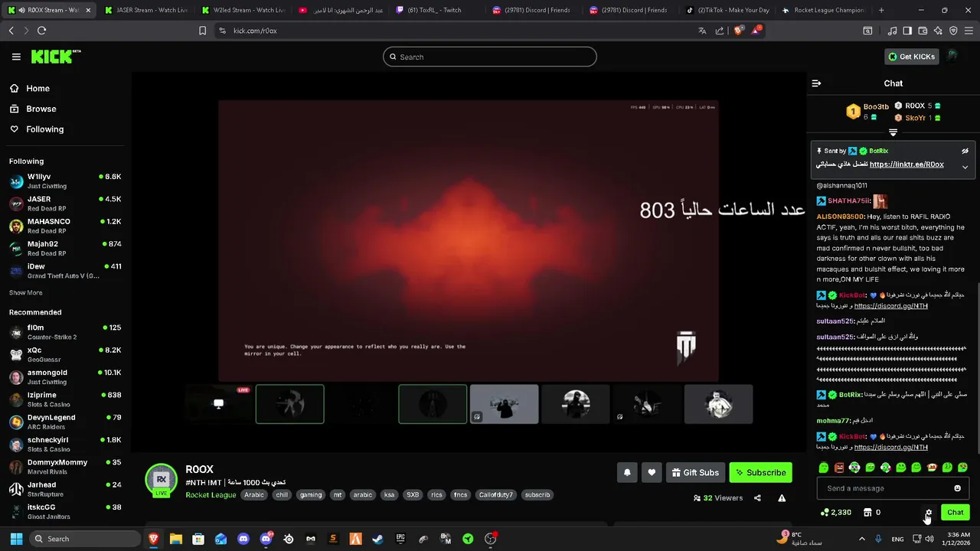980x551 pixels.
Task: Open Brave Leo AI sparkle icon
Action: pos(938,31)
